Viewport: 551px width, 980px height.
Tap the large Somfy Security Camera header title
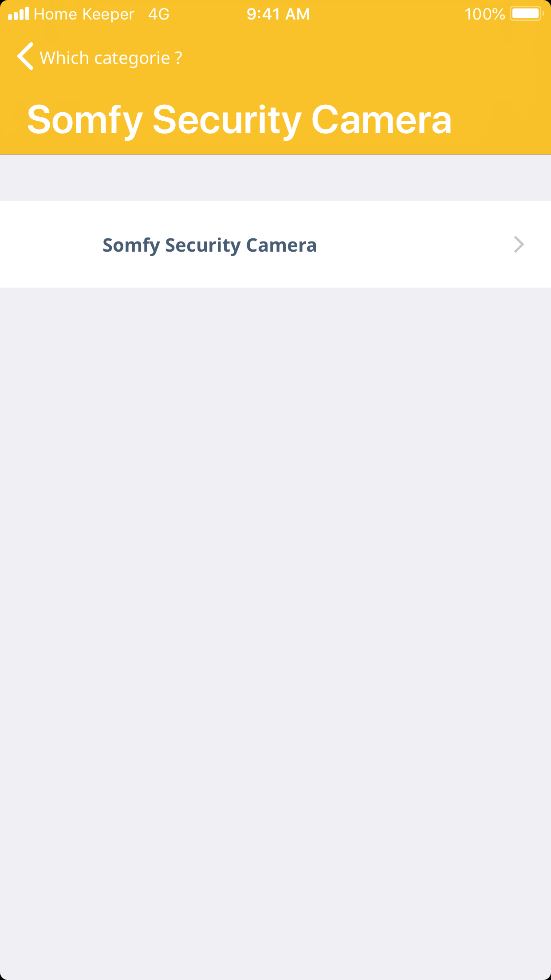tap(240, 120)
